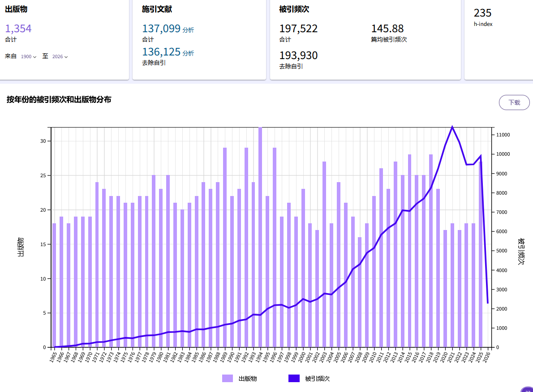The height and width of the screenshot is (392, 533).
Task: Open the 2026 end year dropdown
Action: click(x=60, y=57)
